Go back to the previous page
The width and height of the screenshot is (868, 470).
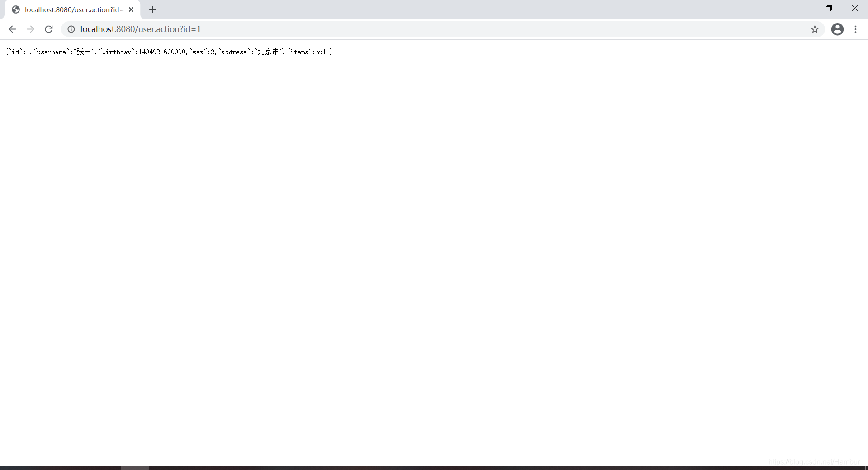click(12, 29)
